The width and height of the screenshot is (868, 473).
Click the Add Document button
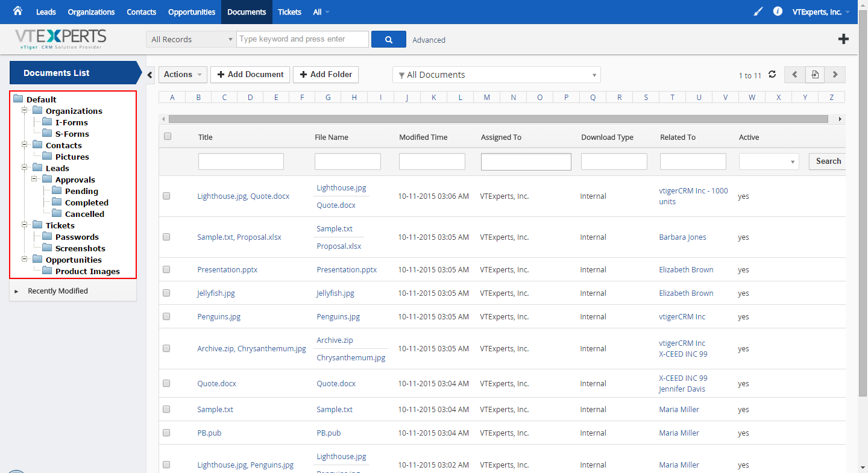pyautogui.click(x=250, y=74)
